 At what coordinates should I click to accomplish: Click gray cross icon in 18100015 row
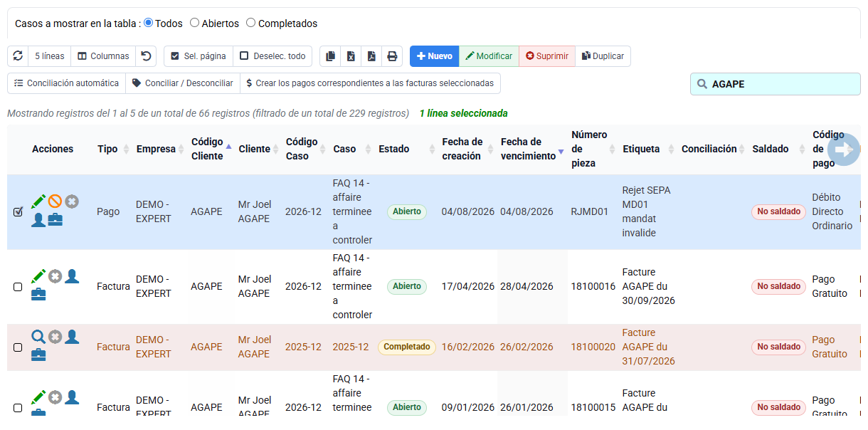click(55, 397)
